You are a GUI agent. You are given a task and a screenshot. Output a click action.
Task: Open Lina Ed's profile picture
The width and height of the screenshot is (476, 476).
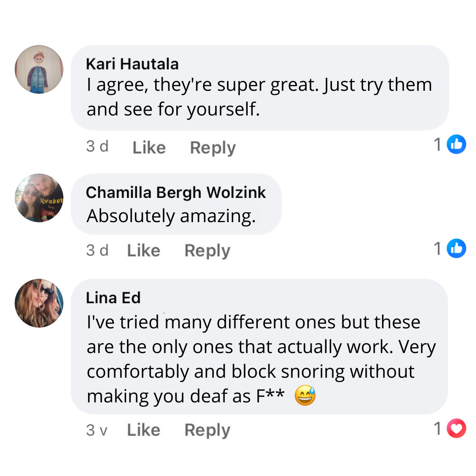[x=39, y=303]
